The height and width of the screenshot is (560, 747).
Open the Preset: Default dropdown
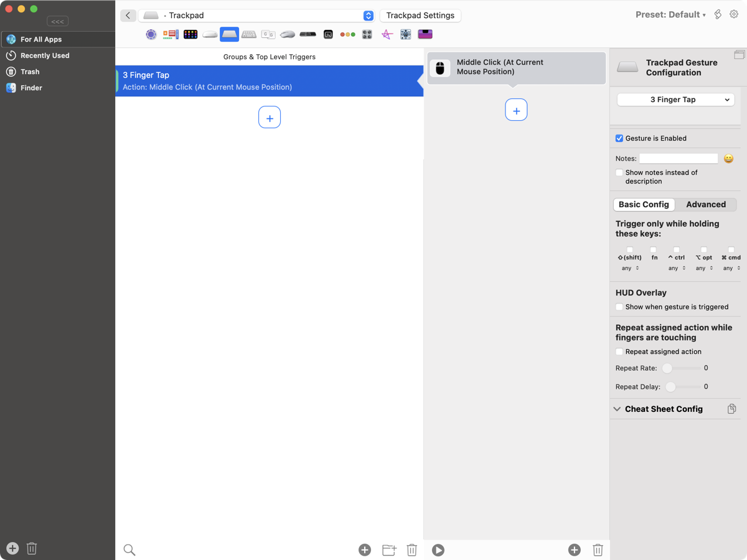click(671, 13)
